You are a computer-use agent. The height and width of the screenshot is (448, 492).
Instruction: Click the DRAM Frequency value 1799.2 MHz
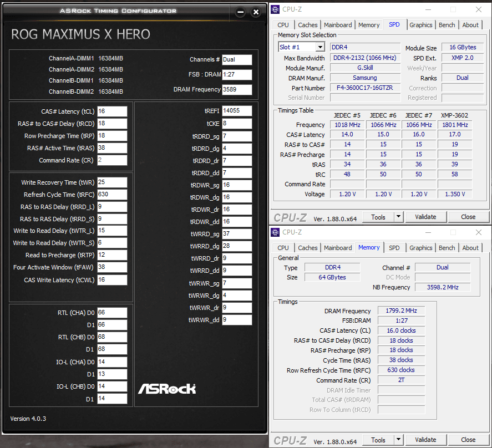coord(401,310)
